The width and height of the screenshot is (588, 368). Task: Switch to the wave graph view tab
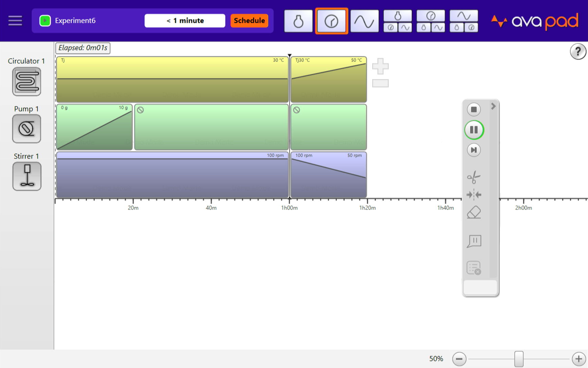tap(364, 21)
